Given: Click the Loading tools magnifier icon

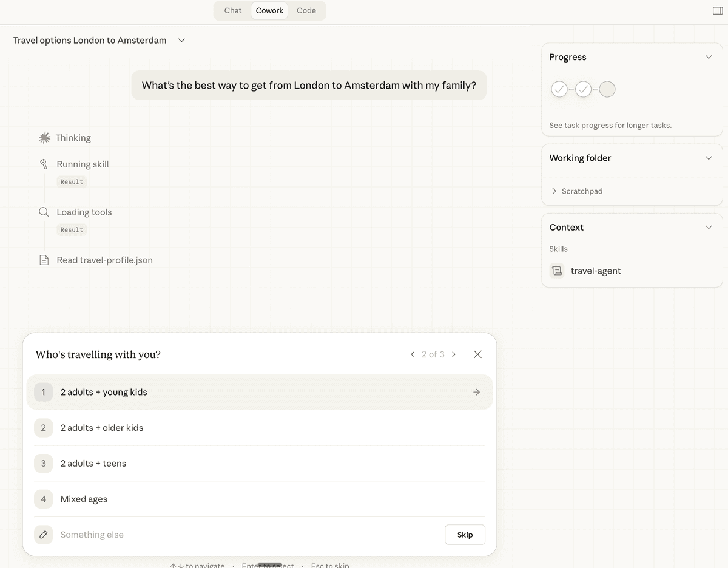Looking at the screenshot, I should point(44,212).
